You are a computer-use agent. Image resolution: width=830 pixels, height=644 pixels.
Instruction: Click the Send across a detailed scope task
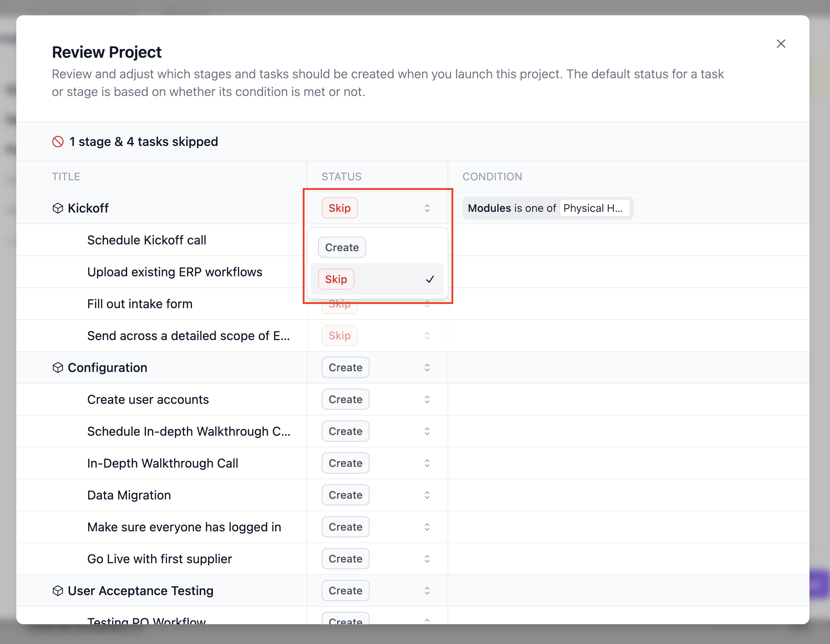point(188,336)
